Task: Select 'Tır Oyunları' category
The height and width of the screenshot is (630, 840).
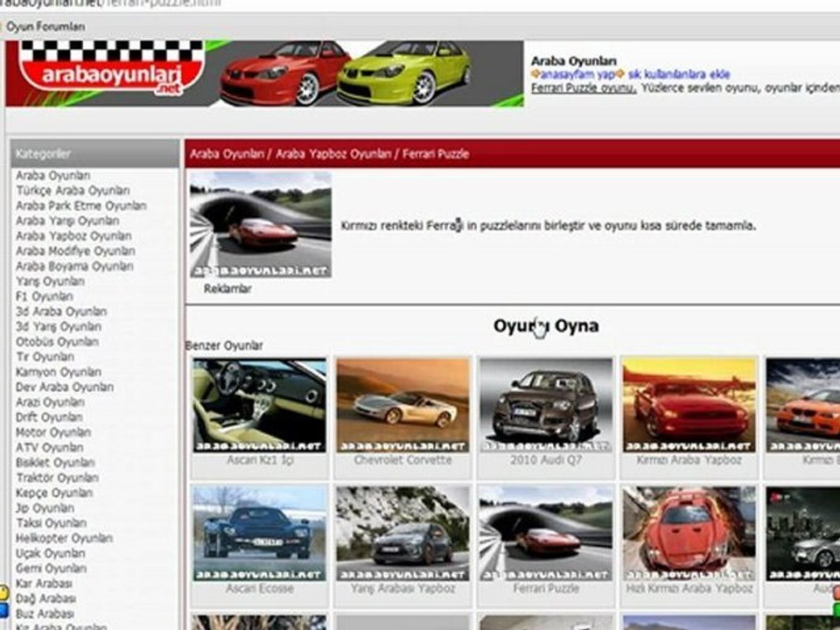Action: click(x=45, y=357)
